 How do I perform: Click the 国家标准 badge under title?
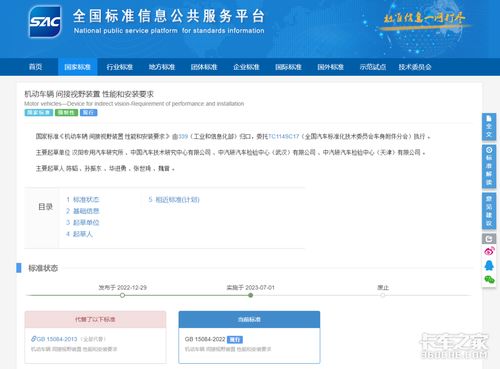[39, 113]
